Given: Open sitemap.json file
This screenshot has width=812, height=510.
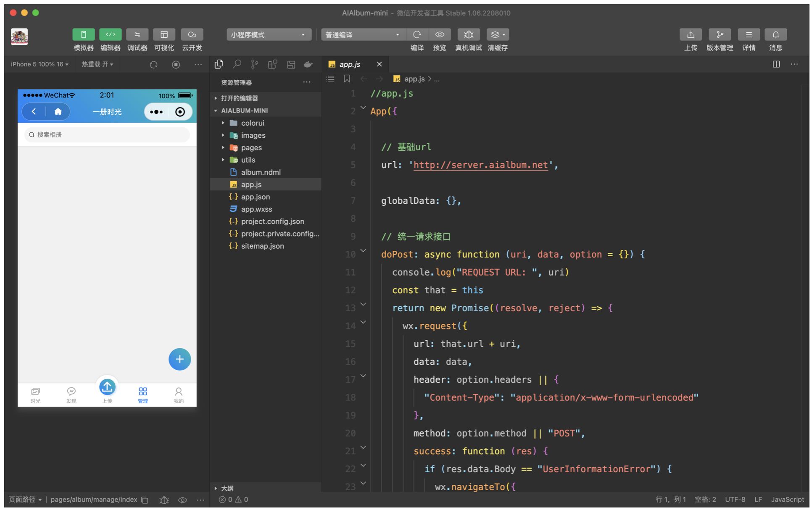Looking at the screenshot, I should [266, 246].
